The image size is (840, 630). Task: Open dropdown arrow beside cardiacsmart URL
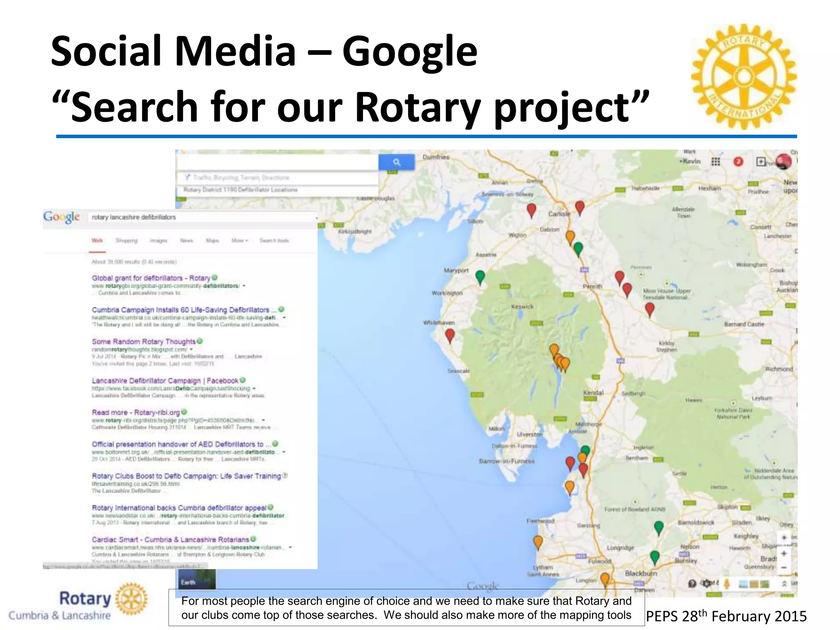click(290, 547)
